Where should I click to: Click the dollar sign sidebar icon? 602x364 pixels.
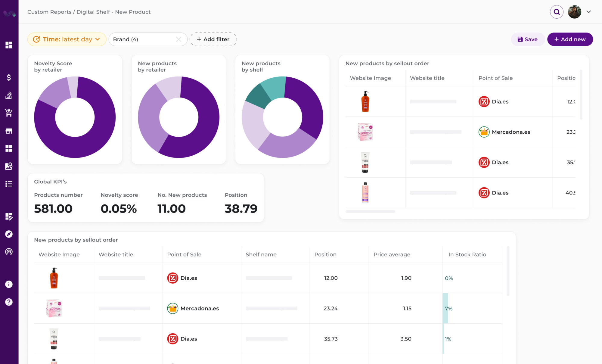tap(9, 78)
